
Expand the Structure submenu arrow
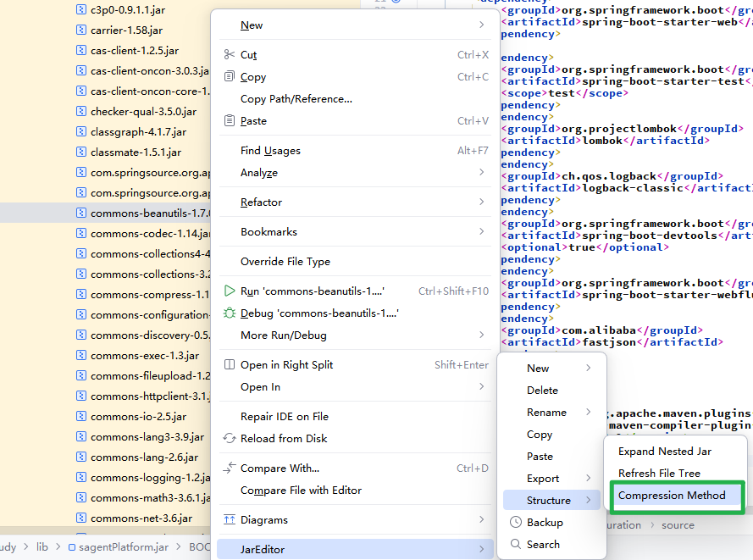tap(589, 501)
